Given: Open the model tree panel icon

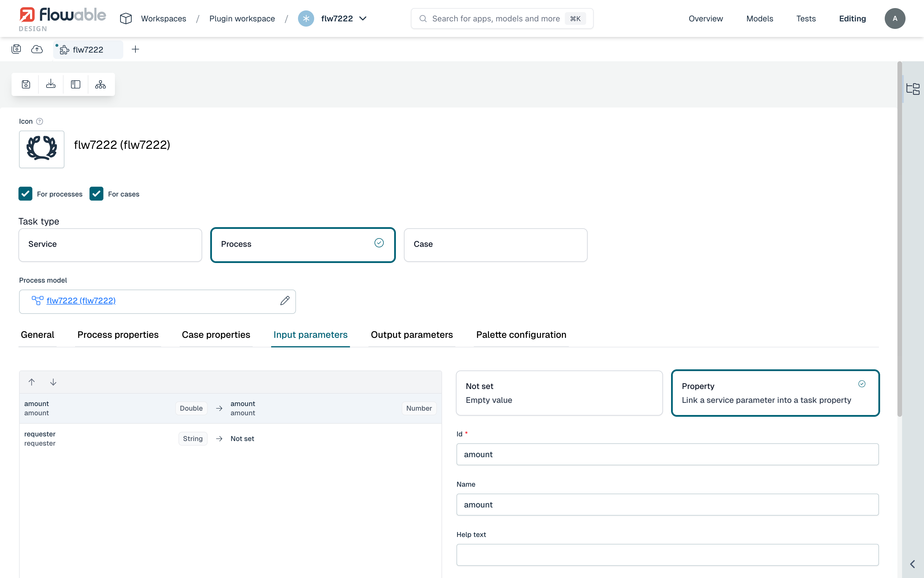Looking at the screenshot, I should coord(913,89).
